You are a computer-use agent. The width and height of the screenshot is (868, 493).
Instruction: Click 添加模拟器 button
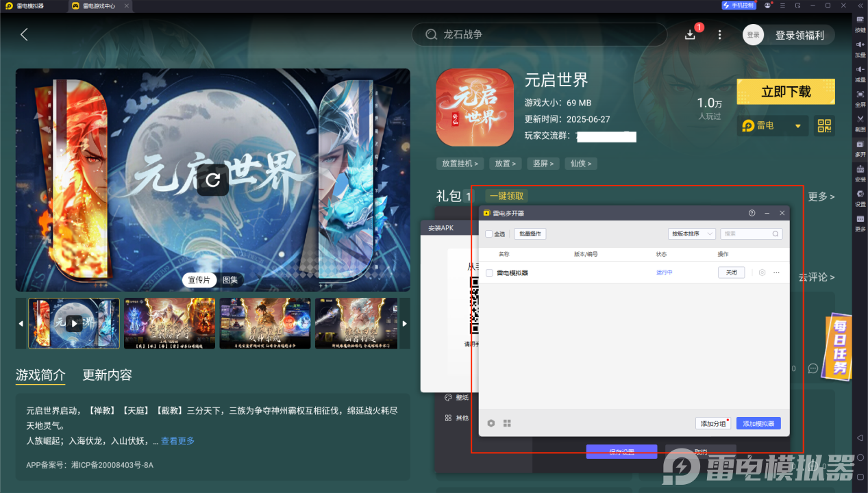tap(758, 424)
